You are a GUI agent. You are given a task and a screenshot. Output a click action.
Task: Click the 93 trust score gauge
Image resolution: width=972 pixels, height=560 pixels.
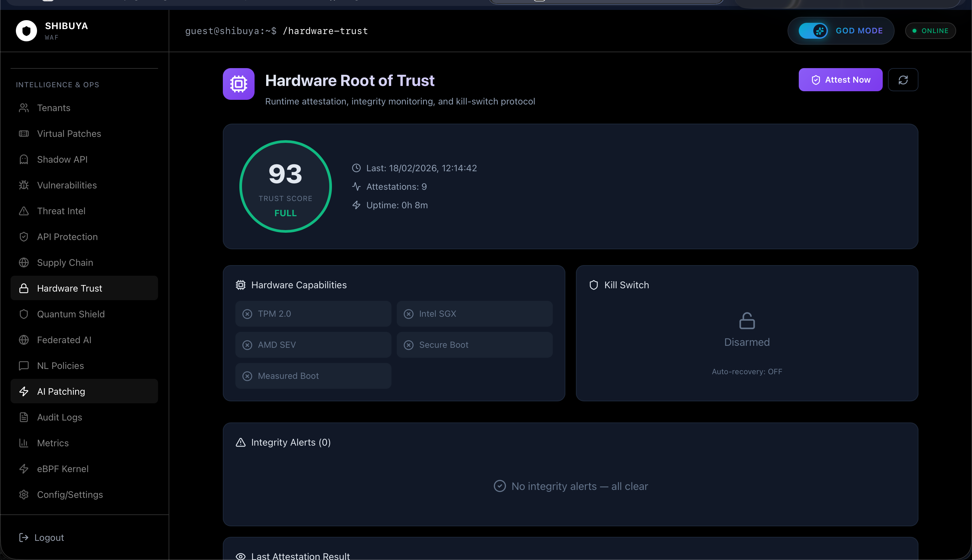coord(285,186)
